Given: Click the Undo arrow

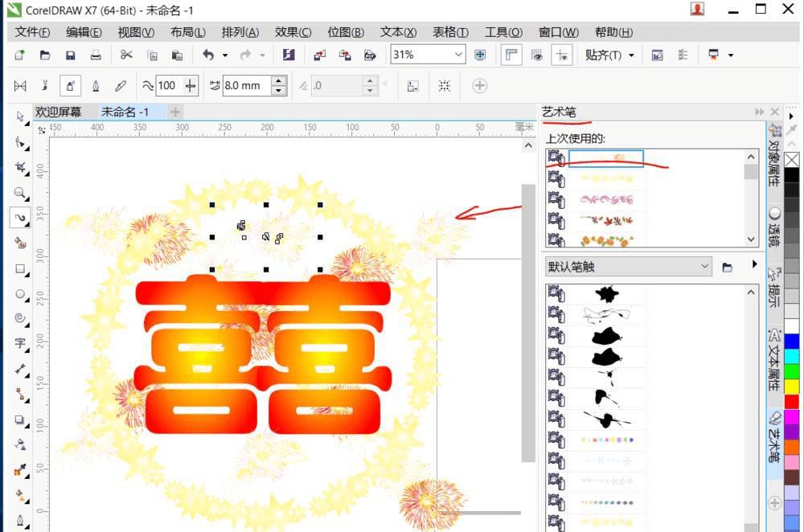Looking at the screenshot, I should coord(208,55).
